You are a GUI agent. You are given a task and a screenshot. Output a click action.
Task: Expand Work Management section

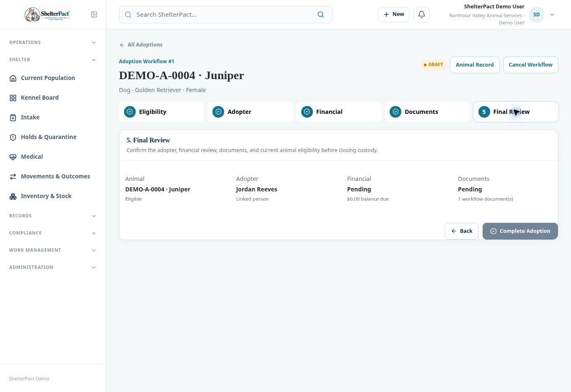(x=53, y=250)
